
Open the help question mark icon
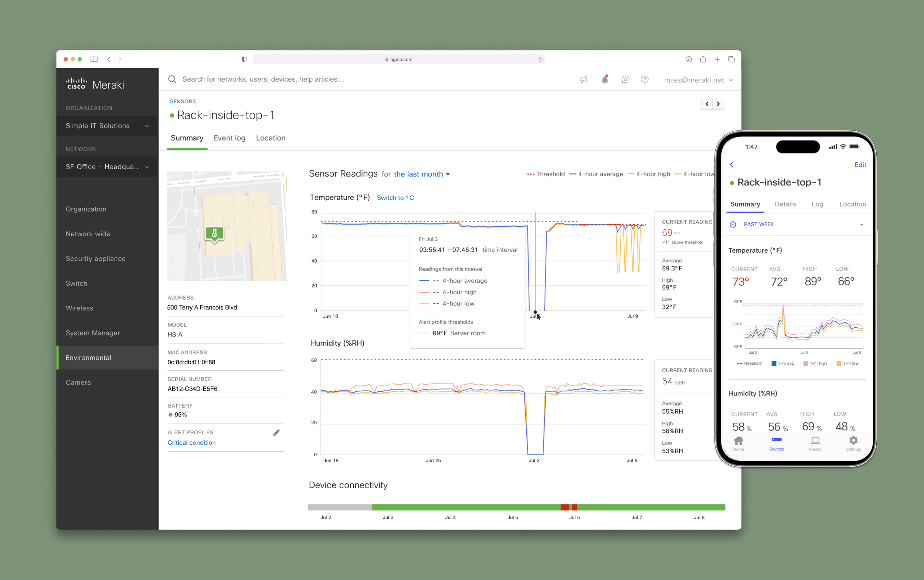645,79
